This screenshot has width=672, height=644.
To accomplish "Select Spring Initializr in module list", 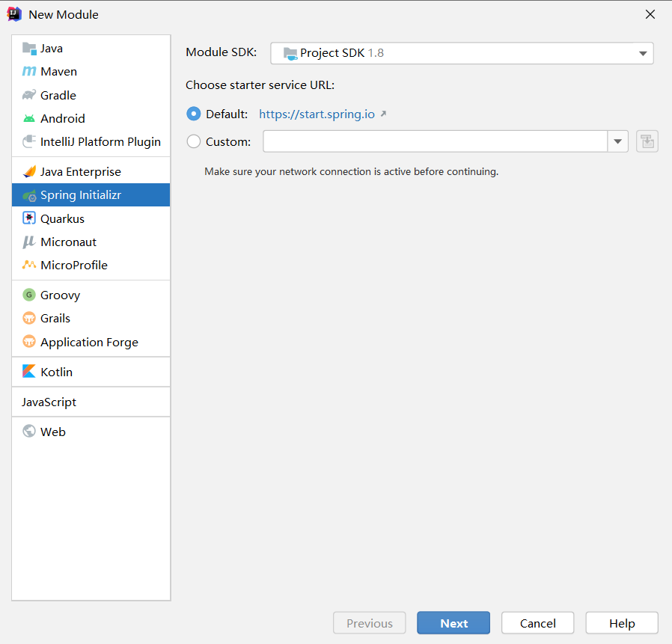I will click(x=80, y=195).
